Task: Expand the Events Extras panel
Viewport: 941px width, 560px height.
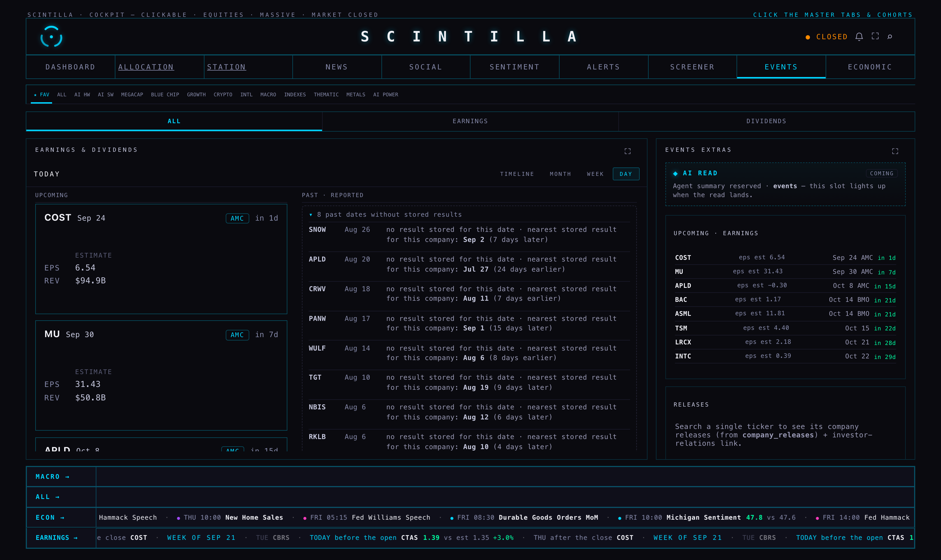Action: [895, 151]
